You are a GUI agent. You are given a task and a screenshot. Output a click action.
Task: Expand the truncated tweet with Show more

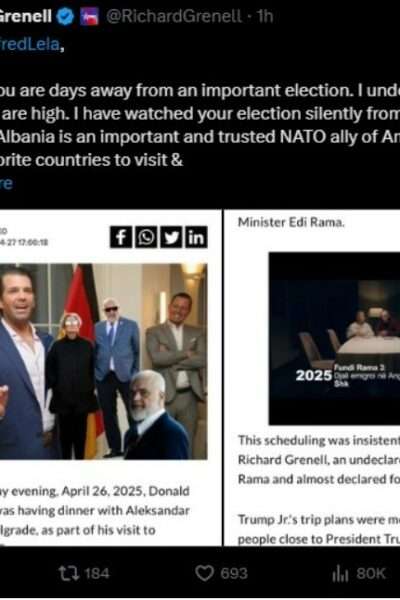pyautogui.click(x=6, y=183)
